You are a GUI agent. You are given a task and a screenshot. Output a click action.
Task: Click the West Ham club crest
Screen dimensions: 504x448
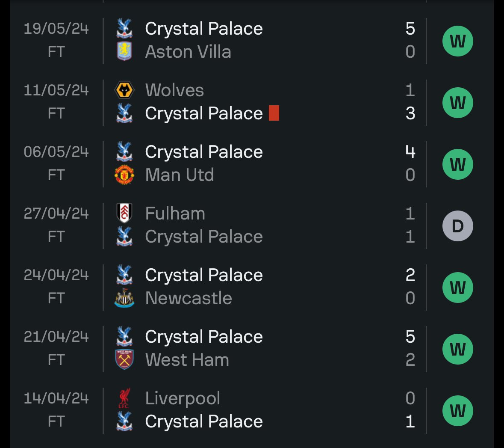pos(124,359)
